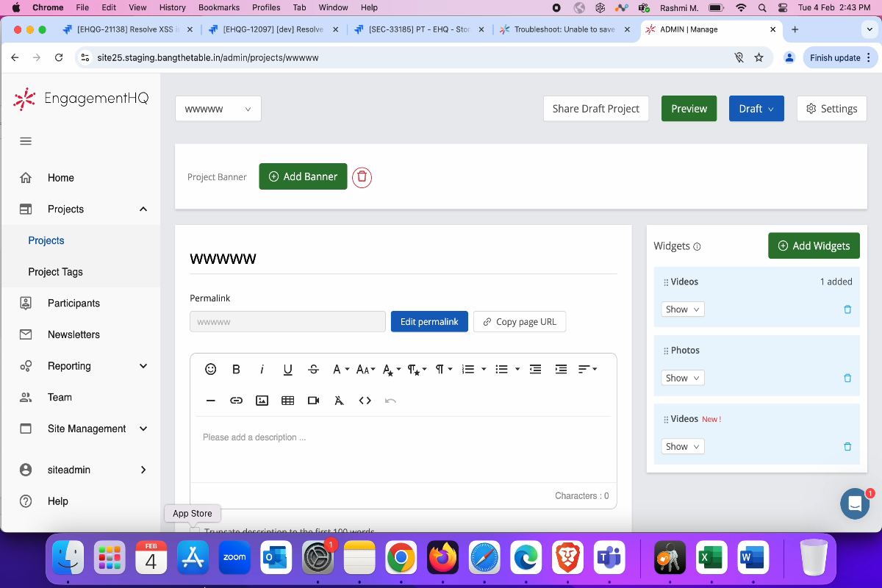Image resolution: width=882 pixels, height=588 pixels.
Task: Open the emoticons picker in editor toolbar
Action: (211, 369)
